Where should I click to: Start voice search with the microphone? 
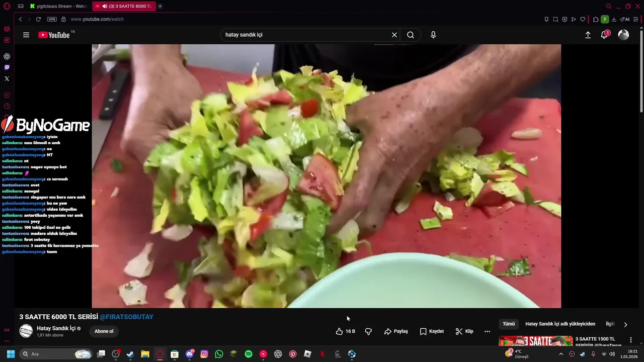(x=433, y=35)
